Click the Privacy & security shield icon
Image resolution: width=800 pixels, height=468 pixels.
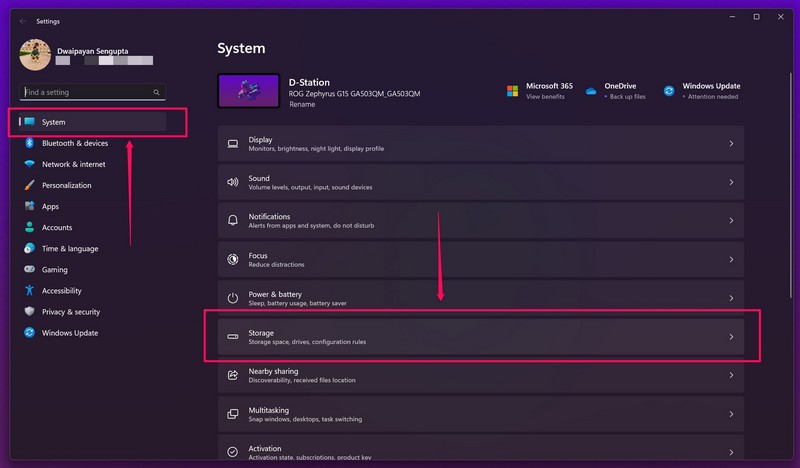pyautogui.click(x=30, y=312)
